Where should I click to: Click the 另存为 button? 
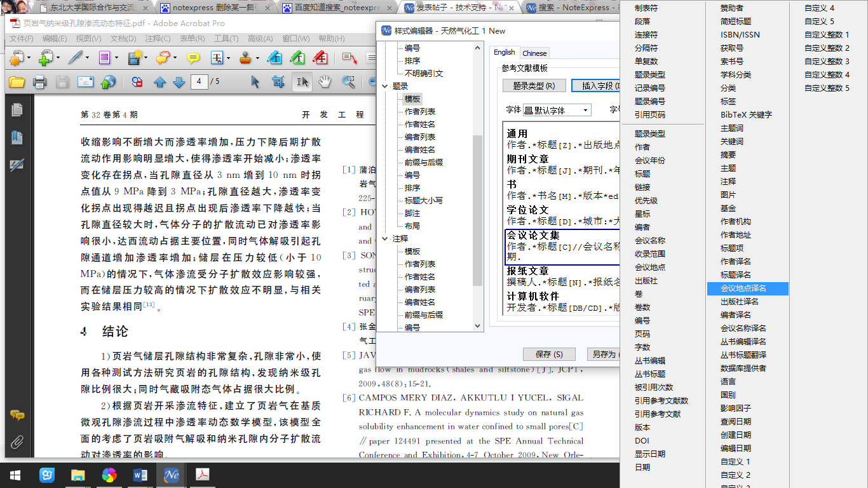point(603,354)
